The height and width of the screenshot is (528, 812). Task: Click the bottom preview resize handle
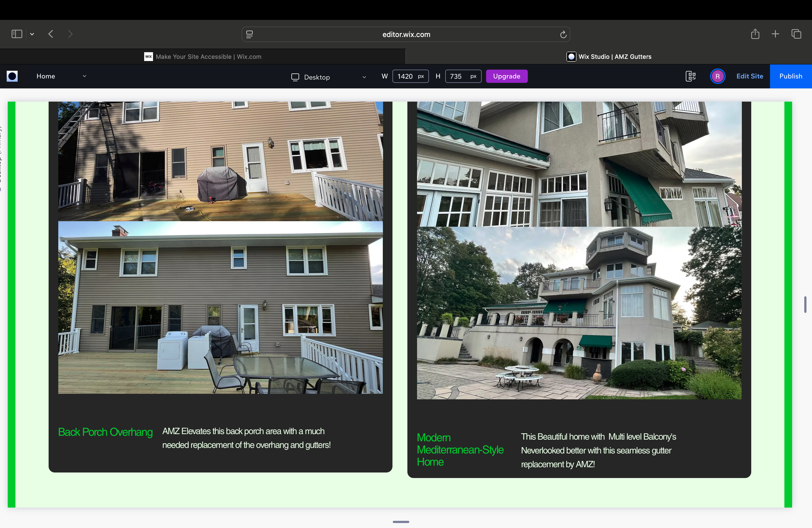coord(401,522)
